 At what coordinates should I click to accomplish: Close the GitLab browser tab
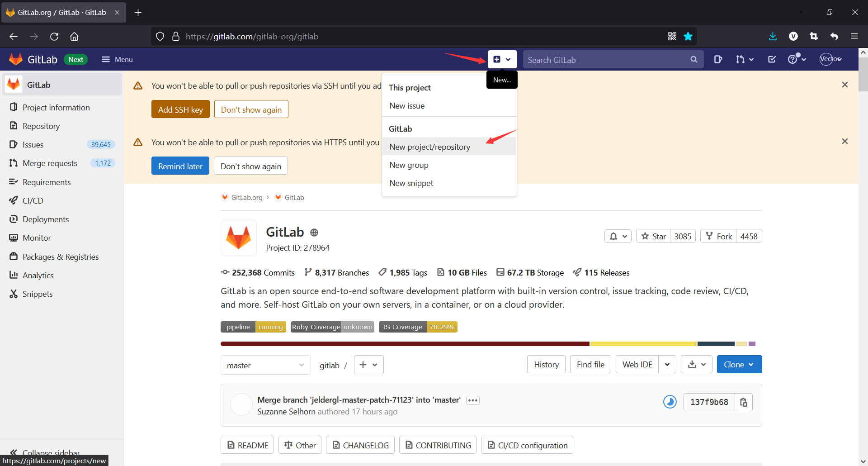117,13
